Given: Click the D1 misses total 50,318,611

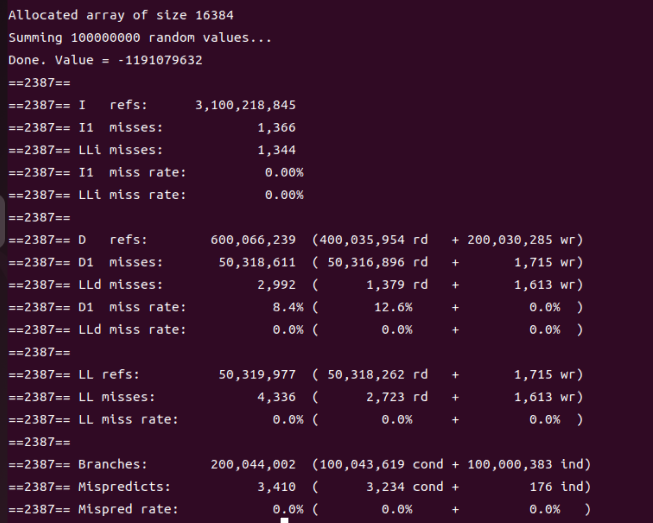Looking at the screenshot, I should (x=257, y=262).
